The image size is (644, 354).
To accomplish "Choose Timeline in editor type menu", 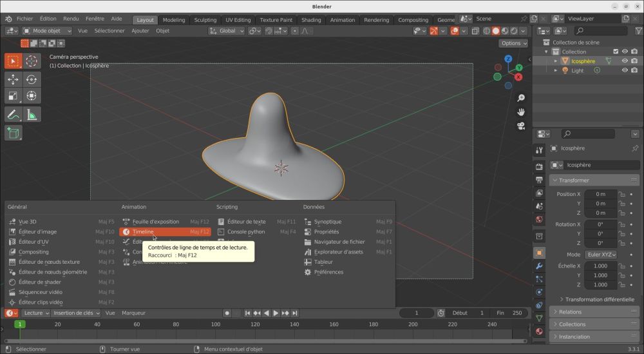I will pyautogui.click(x=143, y=231).
